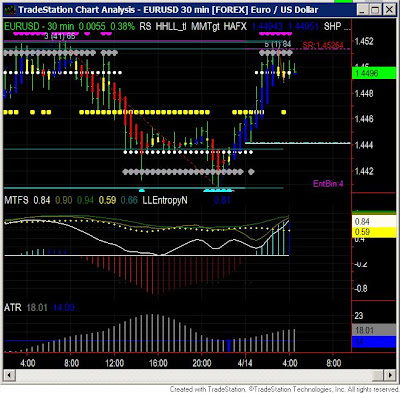The width and height of the screenshot is (400, 393).
Task: Select the LLEntropyN indicator label
Action: click(165, 200)
